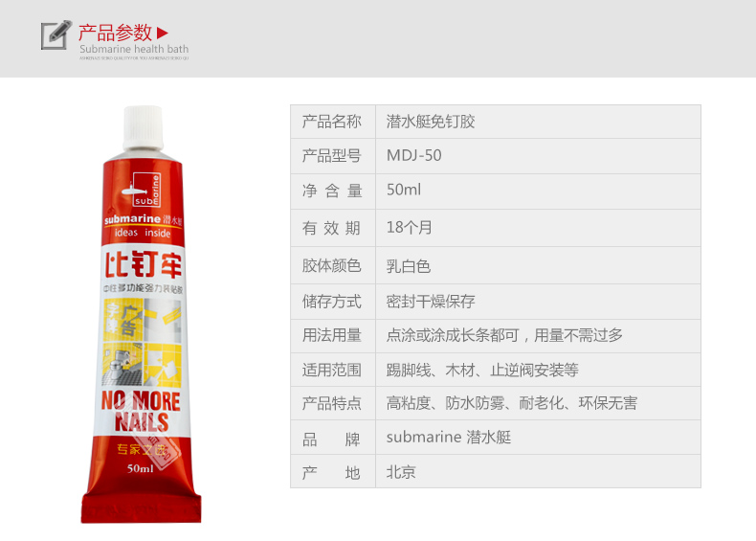The image size is (756, 541).
Task: Click the pencil edit icon in header
Action: point(56,34)
